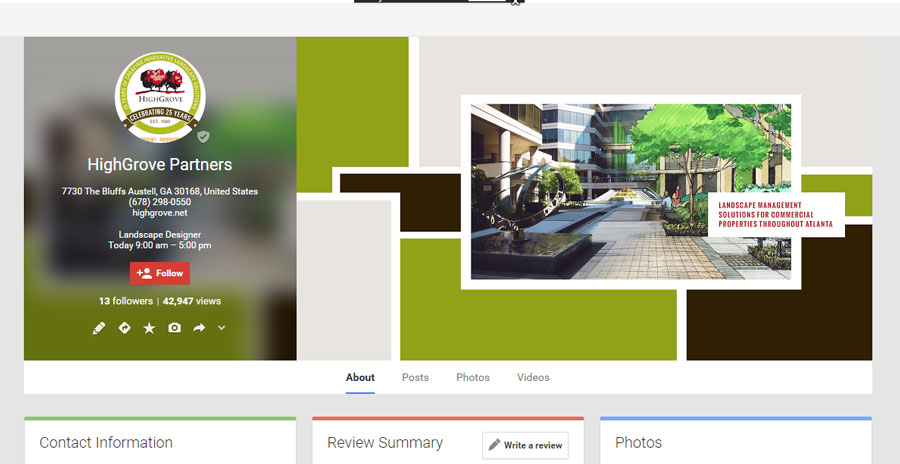Click the verified shield badge
900x464 pixels.
coord(203,137)
